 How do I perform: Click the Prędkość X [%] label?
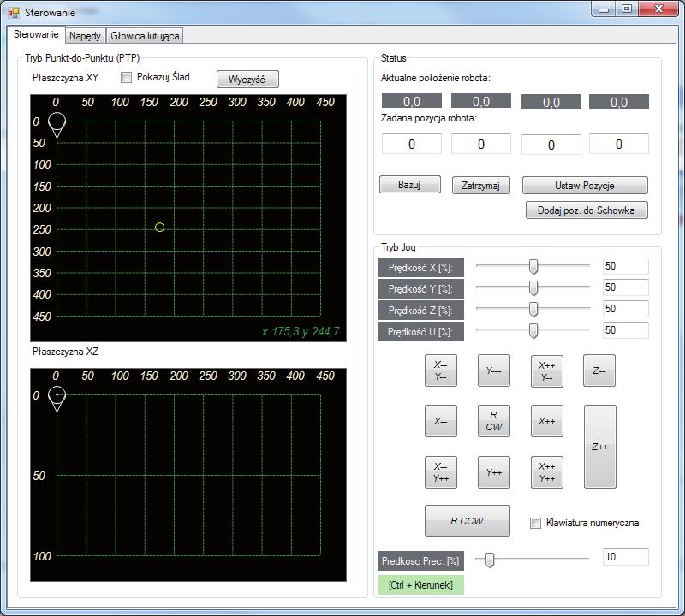421,267
